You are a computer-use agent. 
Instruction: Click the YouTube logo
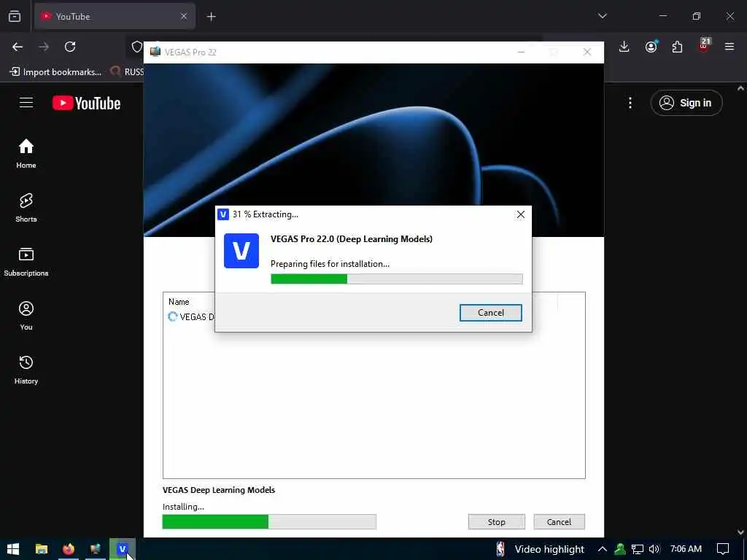pos(86,103)
